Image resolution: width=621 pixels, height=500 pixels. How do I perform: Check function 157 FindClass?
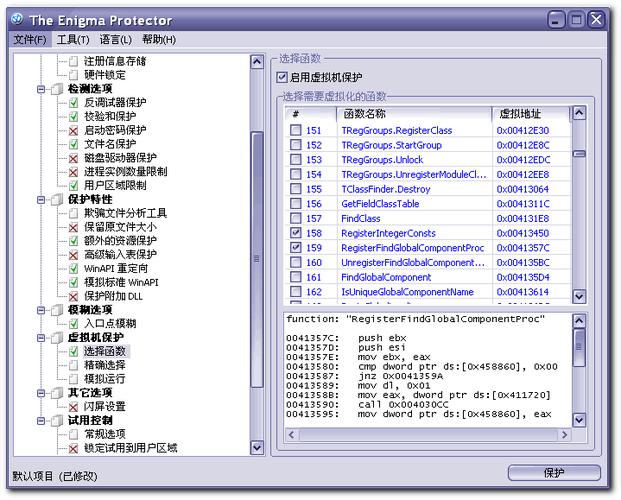point(295,218)
